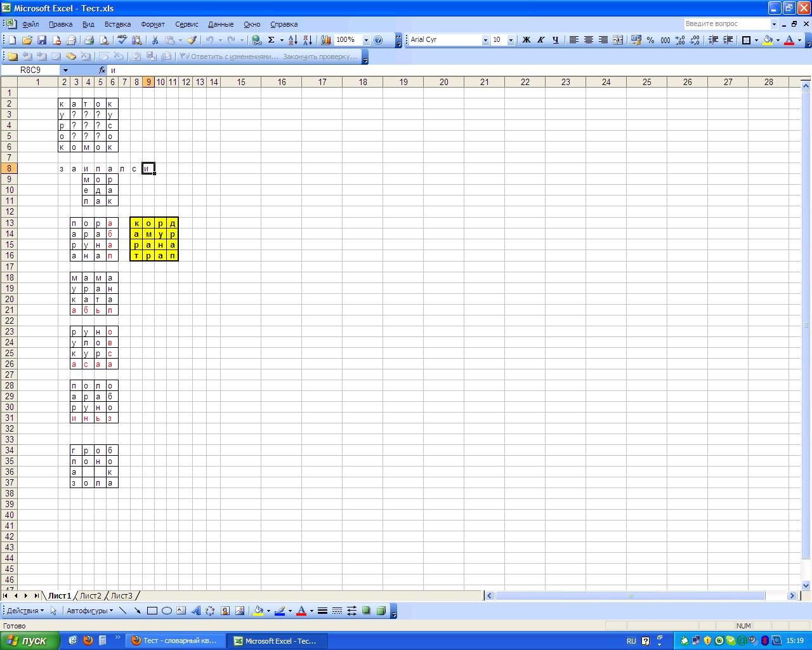The width and height of the screenshot is (812, 650).
Task: Cut selection with the scissors icon
Action: (x=155, y=40)
